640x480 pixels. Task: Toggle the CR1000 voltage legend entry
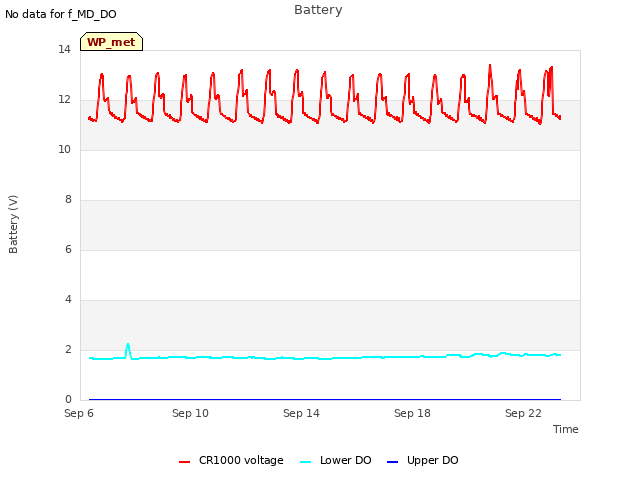point(231,460)
